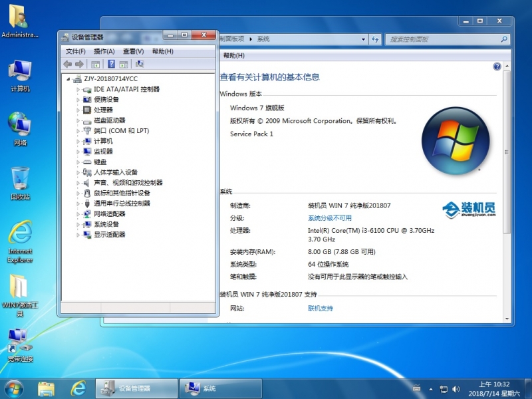Open the Recycle Bin desktop icon
532x399 pixels.
(x=20, y=183)
